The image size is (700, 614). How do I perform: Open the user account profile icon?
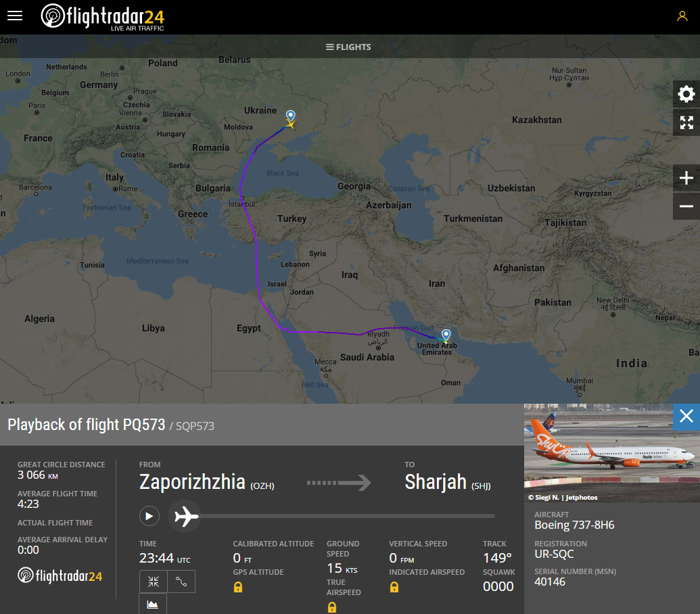pos(682,16)
